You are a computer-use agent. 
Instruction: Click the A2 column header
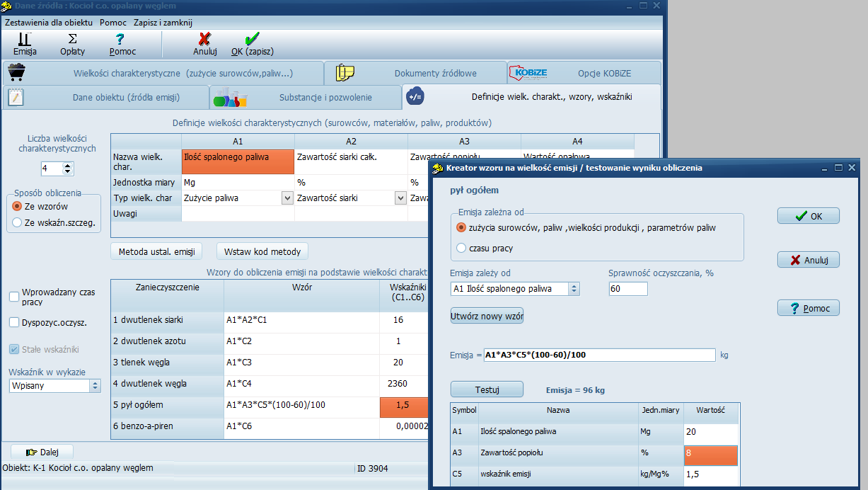point(351,141)
